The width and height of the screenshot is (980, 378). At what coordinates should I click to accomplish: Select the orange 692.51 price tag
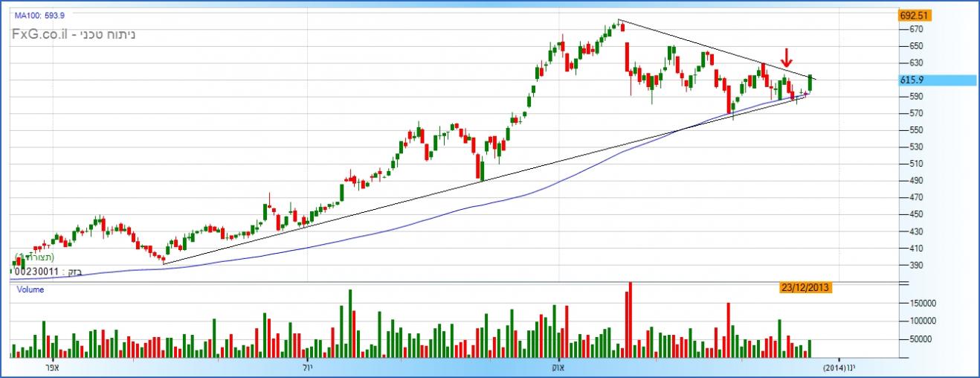[915, 15]
